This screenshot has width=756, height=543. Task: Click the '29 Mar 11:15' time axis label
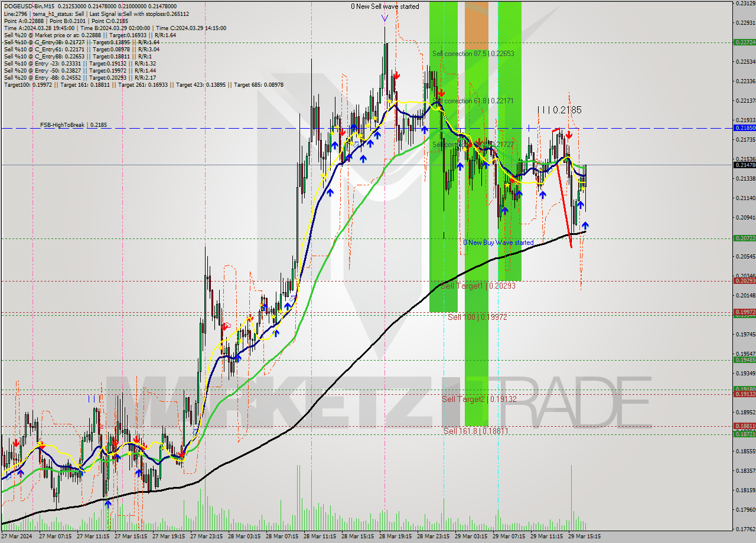point(547,537)
